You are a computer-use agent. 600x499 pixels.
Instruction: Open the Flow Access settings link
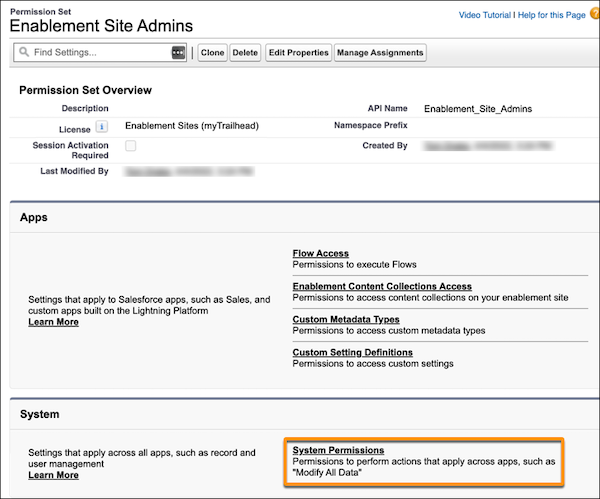point(321,253)
